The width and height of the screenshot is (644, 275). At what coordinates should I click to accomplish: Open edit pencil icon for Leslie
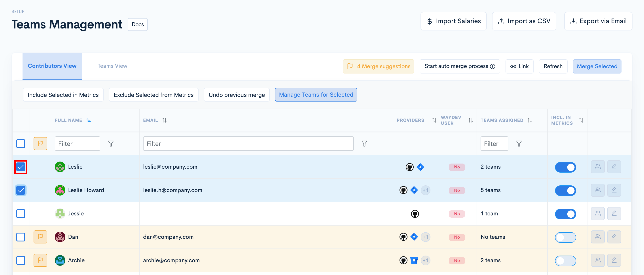614,167
